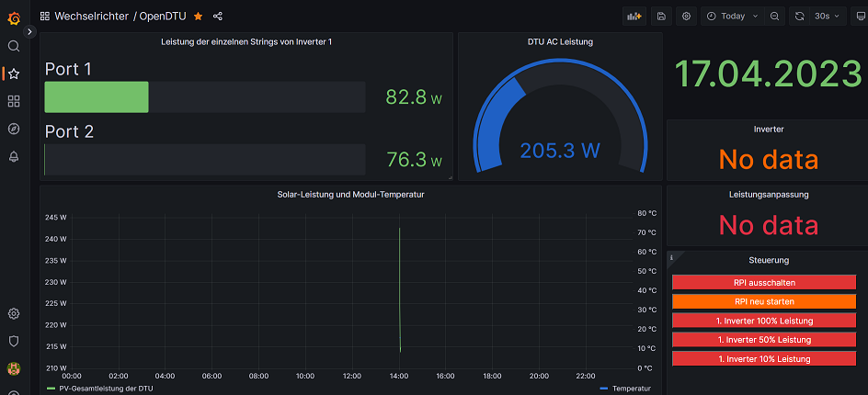Open the 30s refresh interval dropdown
Viewport: 868px width, 395px height.
(x=821, y=16)
